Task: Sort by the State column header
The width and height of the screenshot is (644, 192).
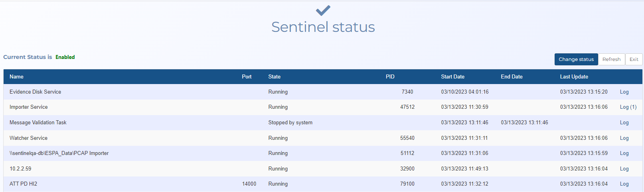Action: pos(274,77)
